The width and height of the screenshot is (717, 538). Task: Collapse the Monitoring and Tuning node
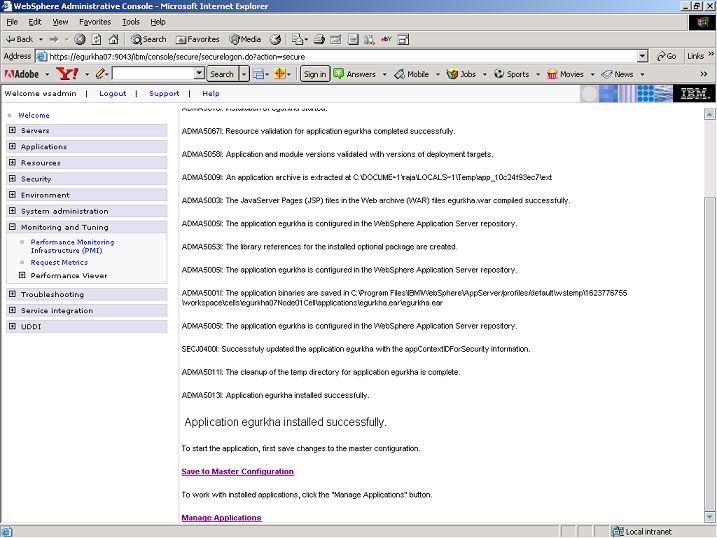[12, 227]
